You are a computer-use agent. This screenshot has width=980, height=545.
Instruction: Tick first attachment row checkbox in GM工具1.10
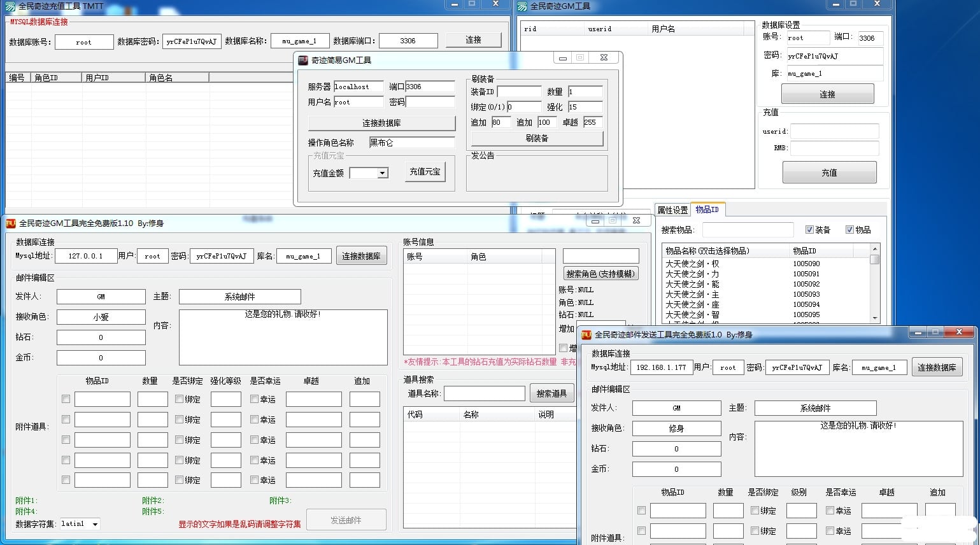pos(66,399)
